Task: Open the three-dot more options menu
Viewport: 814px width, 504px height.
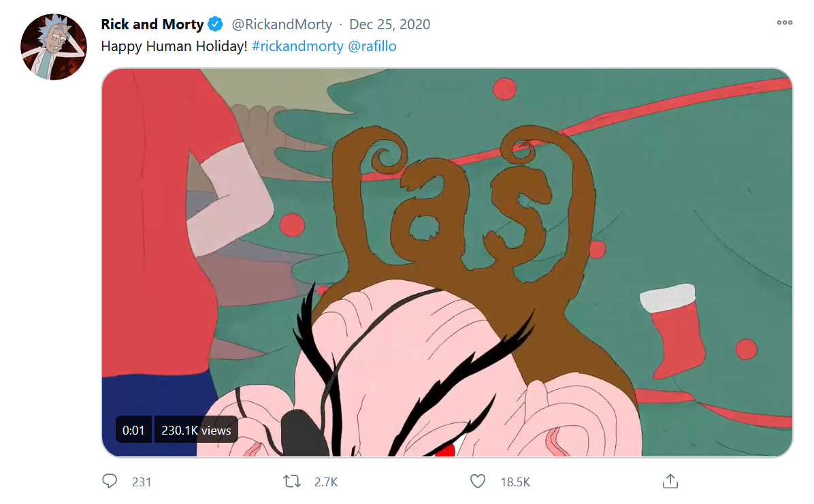Action: click(785, 22)
